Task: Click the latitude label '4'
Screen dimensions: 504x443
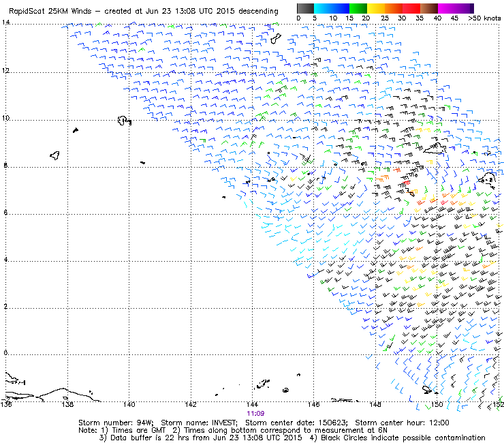Action: (x=5, y=259)
